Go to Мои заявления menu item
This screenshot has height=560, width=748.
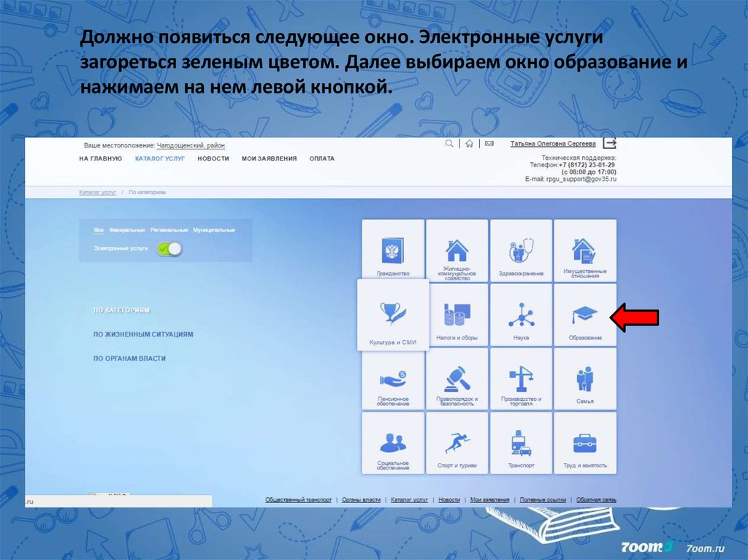pyautogui.click(x=269, y=158)
